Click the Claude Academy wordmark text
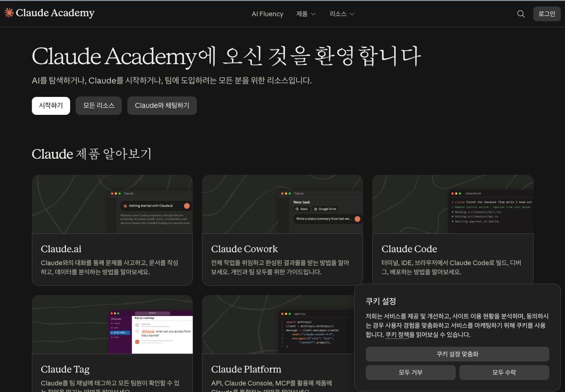Image resolution: width=565 pixels, height=392 pixels. point(55,13)
